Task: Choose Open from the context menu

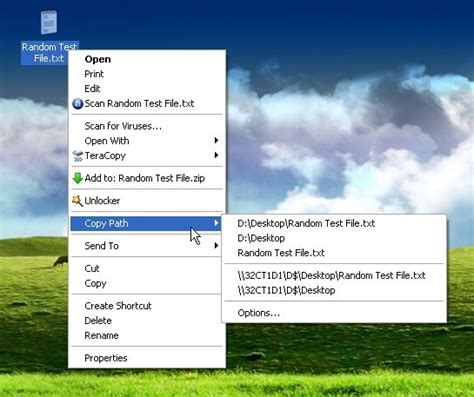Action: click(x=147, y=59)
